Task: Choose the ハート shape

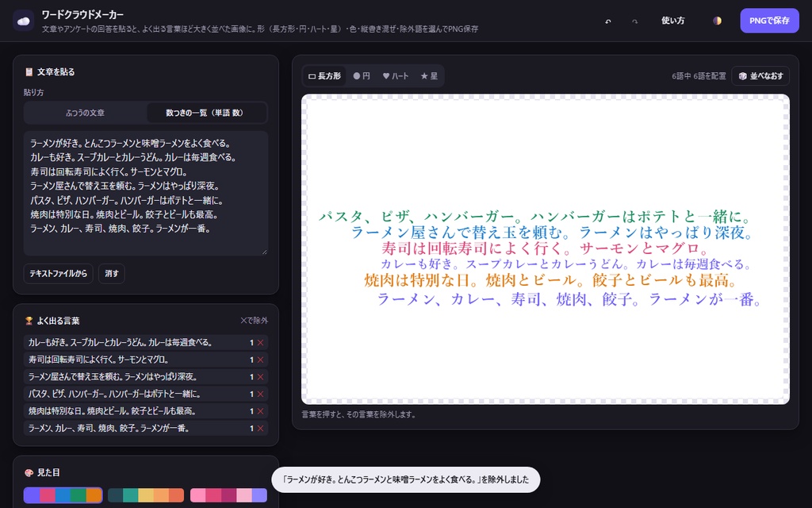Action: click(x=396, y=75)
